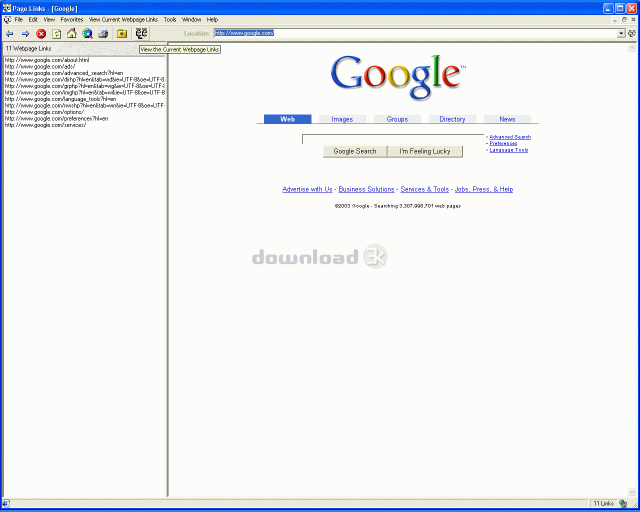
Task: Click the inner document restore button
Action: coord(624,20)
